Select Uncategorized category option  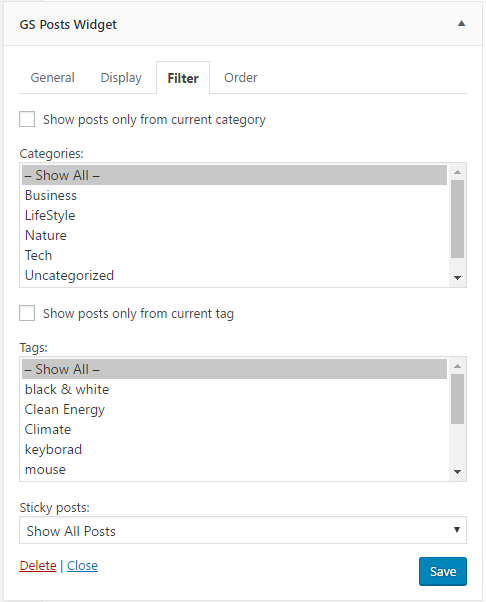(x=234, y=275)
